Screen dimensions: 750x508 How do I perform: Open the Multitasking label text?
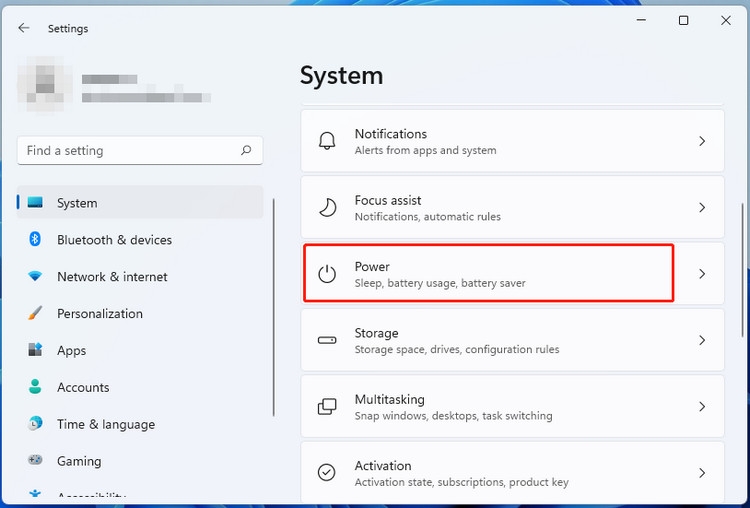click(390, 399)
